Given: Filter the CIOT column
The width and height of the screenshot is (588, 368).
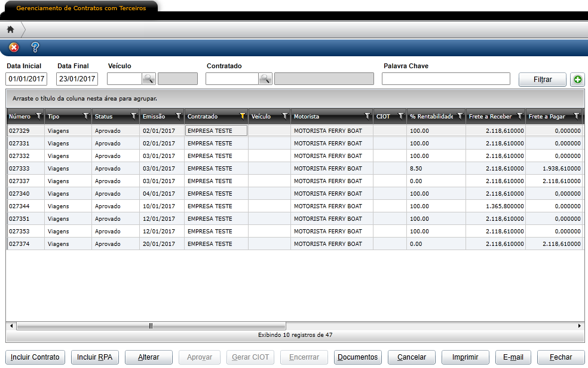Looking at the screenshot, I should click(x=401, y=117).
